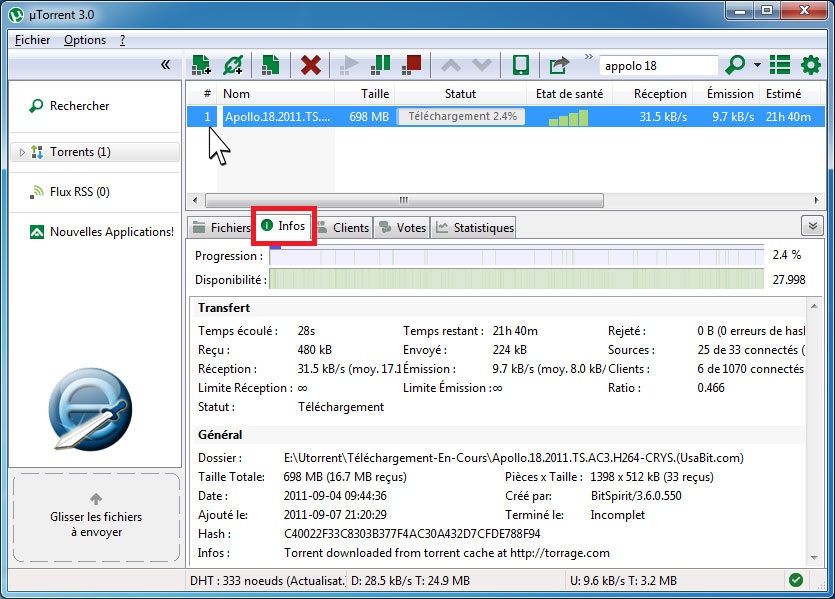The height and width of the screenshot is (599, 835).
Task: Click the hash value C40022F33C83...
Action: pos(412,534)
